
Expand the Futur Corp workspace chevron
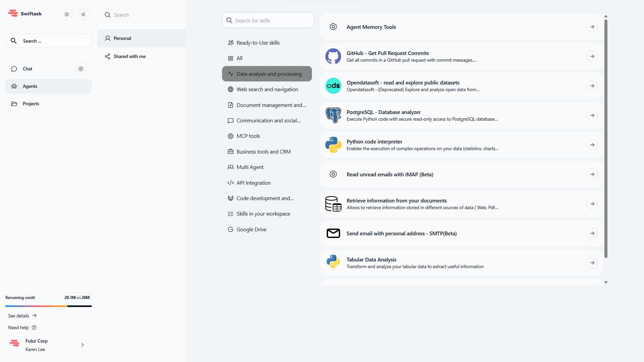point(83,345)
